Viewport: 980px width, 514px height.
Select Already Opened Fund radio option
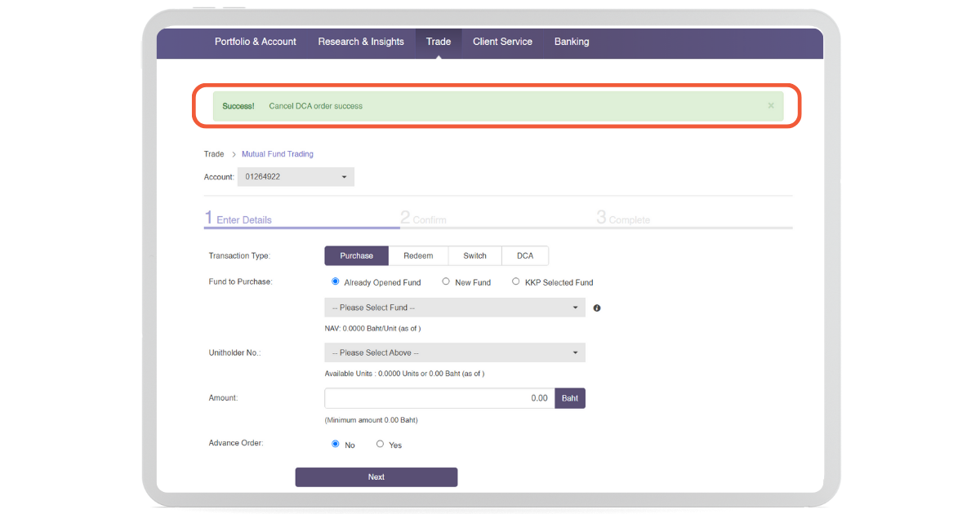click(x=335, y=281)
